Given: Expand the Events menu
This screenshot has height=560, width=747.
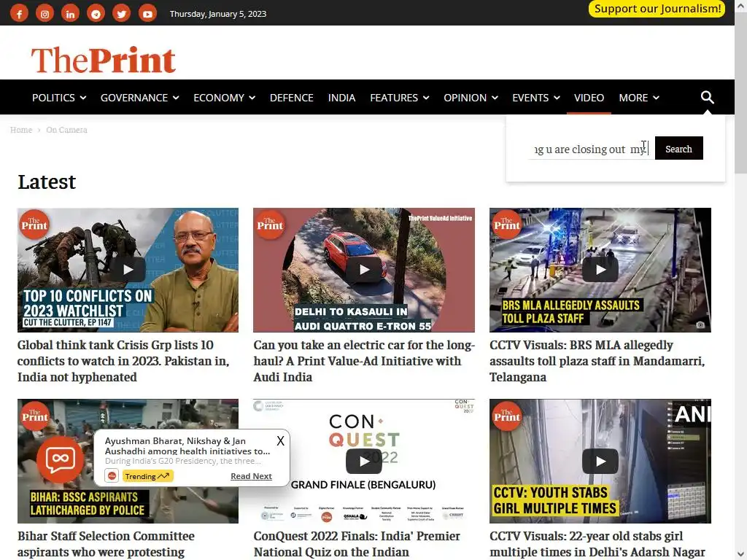Looking at the screenshot, I should (536, 98).
